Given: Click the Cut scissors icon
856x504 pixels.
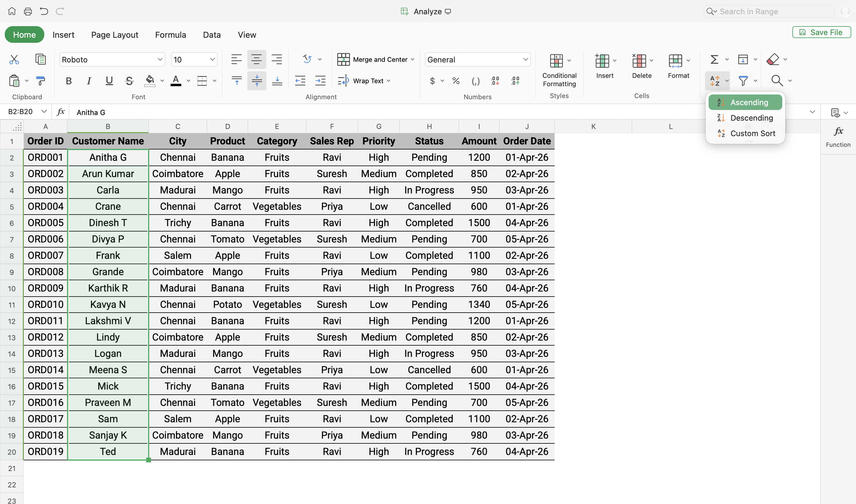Looking at the screenshot, I should pyautogui.click(x=14, y=60).
